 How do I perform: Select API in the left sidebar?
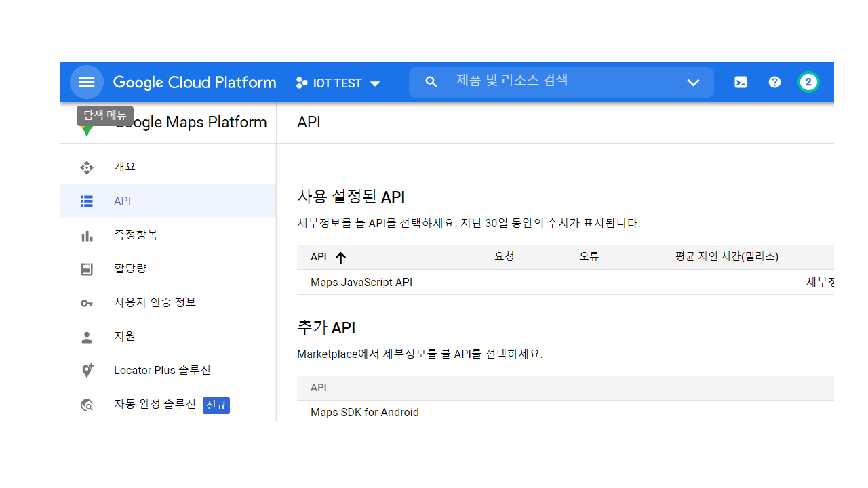tap(123, 201)
